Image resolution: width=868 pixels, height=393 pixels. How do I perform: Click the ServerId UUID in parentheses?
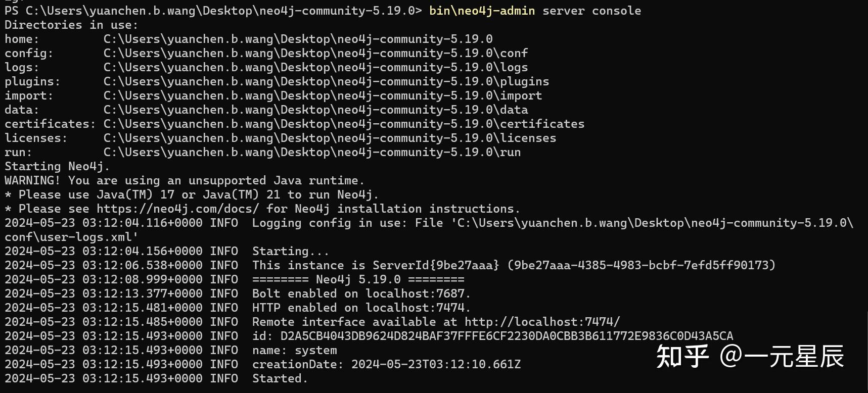coord(641,265)
